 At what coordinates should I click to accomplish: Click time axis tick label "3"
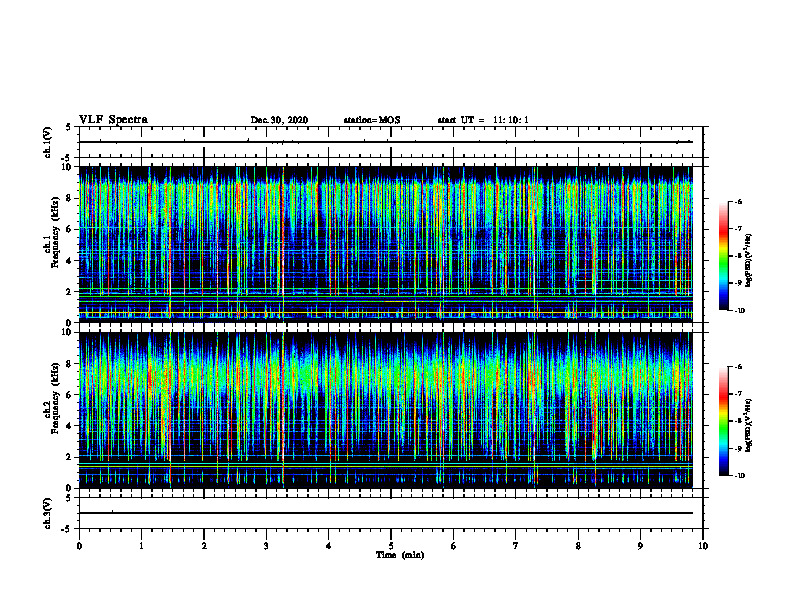click(x=266, y=546)
